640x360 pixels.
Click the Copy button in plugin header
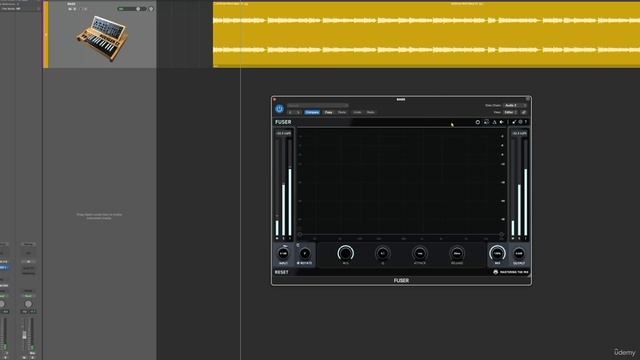pyautogui.click(x=329, y=112)
